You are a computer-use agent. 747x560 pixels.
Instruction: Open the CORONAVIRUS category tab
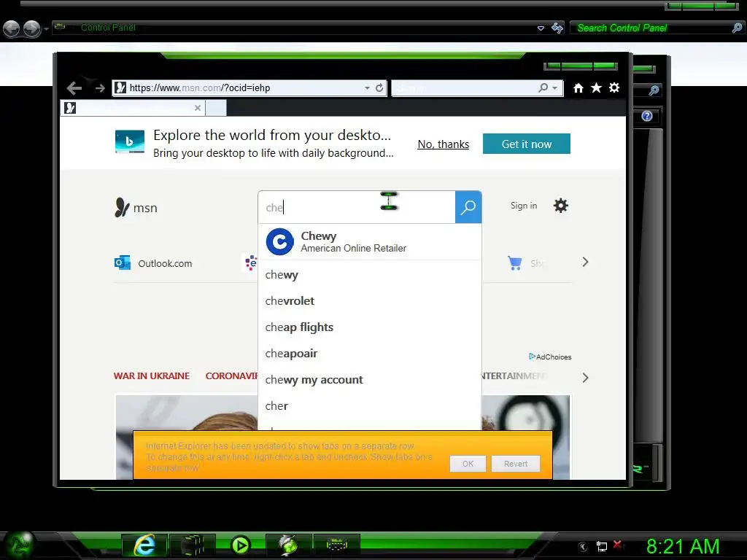231,376
